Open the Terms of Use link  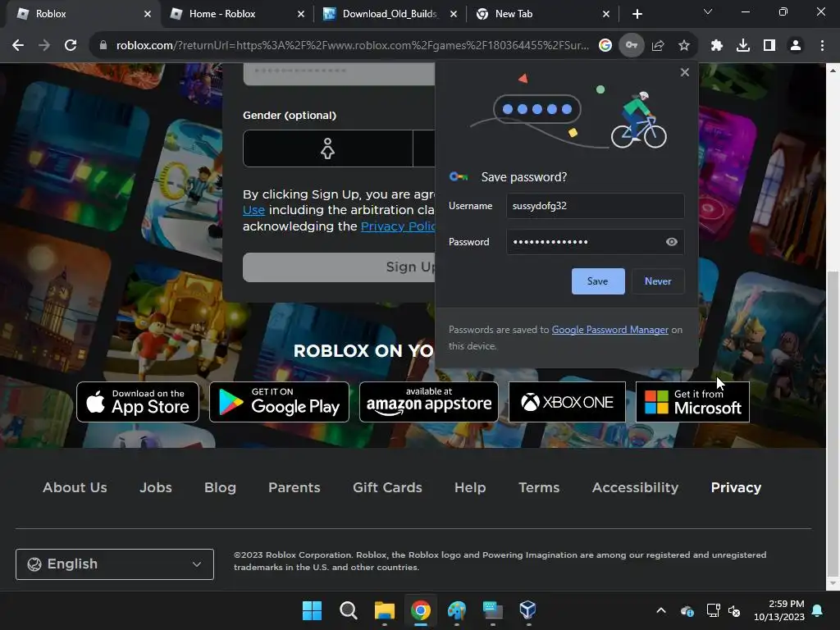253,210
